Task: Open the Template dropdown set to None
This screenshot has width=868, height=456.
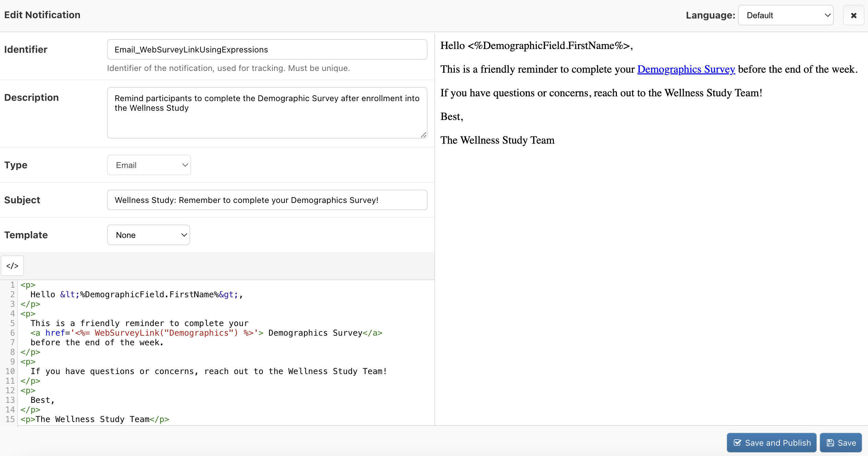Action: pos(149,235)
